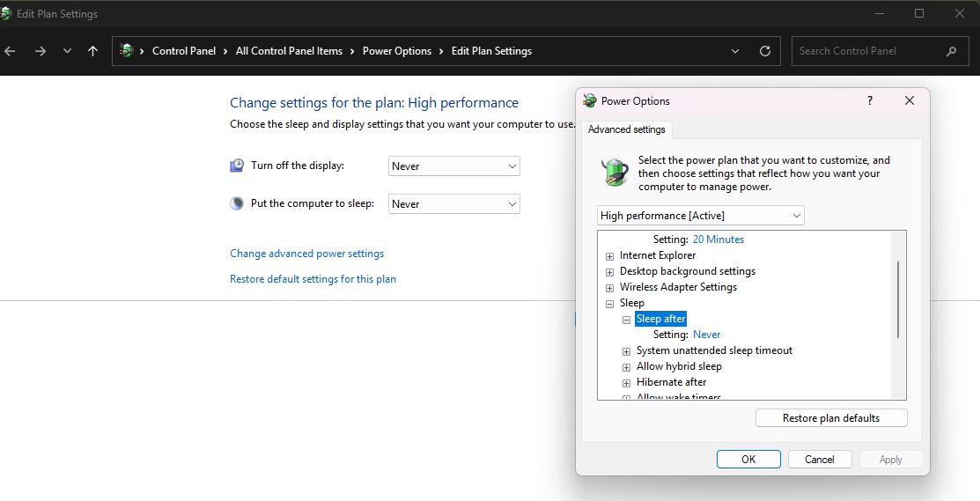Click the address bar history dropdown arrow
This screenshot has width=980, height=501.
coord(735,51)
